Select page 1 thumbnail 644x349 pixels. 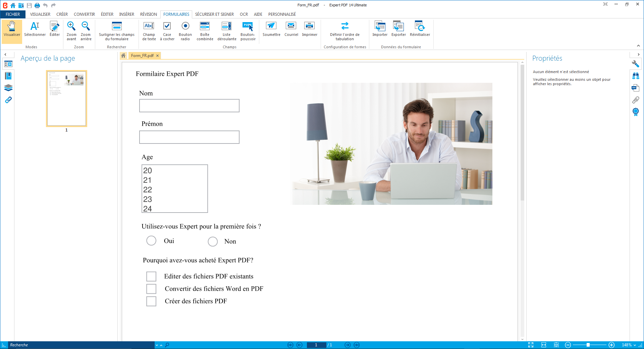pos(66,99)
